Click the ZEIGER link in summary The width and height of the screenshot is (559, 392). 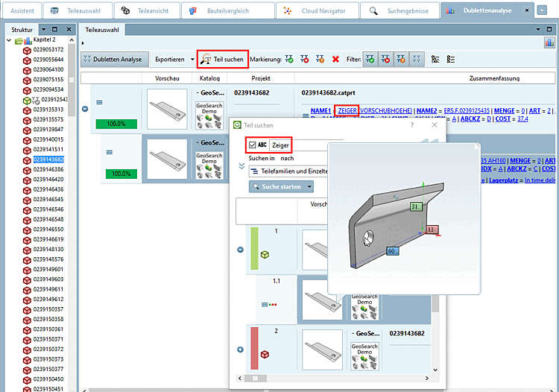pos(347,111)
